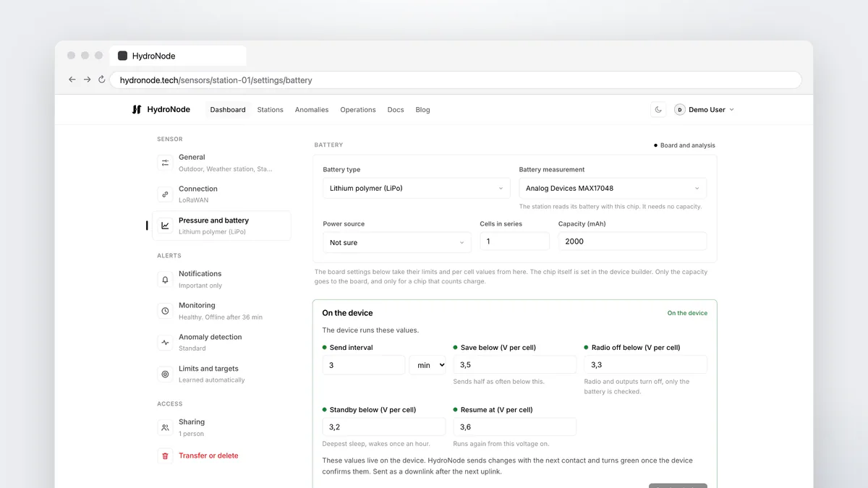Click the Transfer or delete link
868x488 pixels.
(x=208, y=456)
